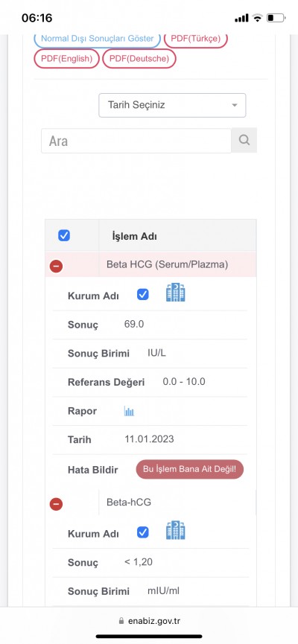This screenshot has width=298, height=644.
Task: Tap the enabiz.gov.tr address bar
Action: tap(149, 621)
